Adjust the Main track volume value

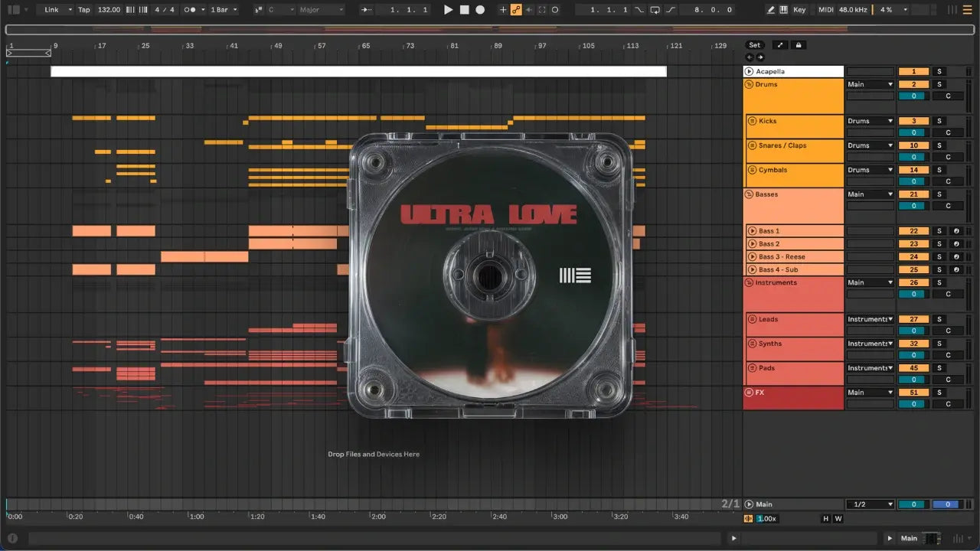913,504
